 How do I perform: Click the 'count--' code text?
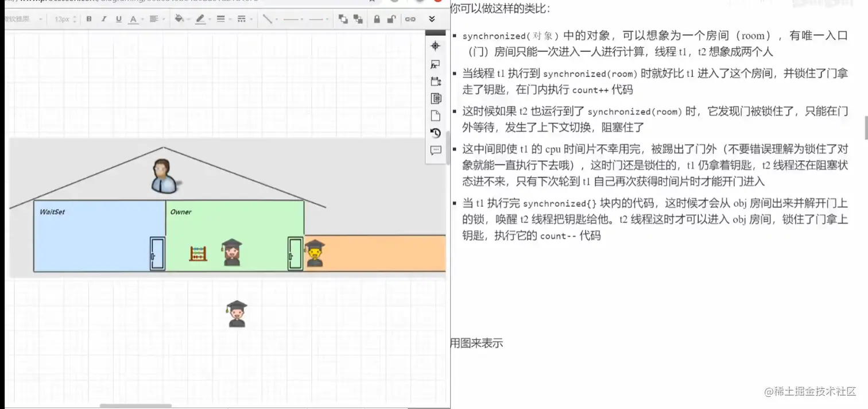558,236
